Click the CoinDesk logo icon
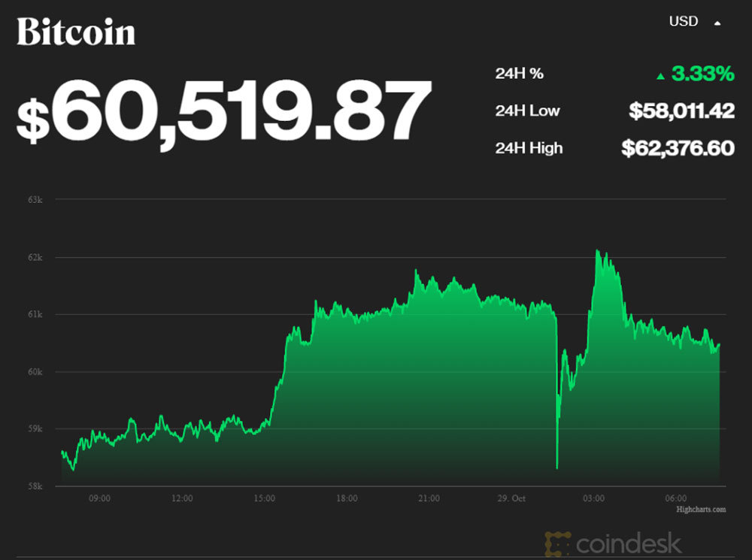Screen dimensions: 752x560 pyautogui.click(x=558, y=543)
